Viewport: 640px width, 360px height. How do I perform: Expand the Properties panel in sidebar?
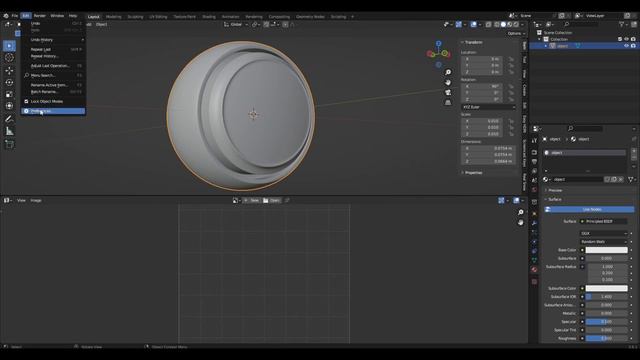(x=473, y=173)
